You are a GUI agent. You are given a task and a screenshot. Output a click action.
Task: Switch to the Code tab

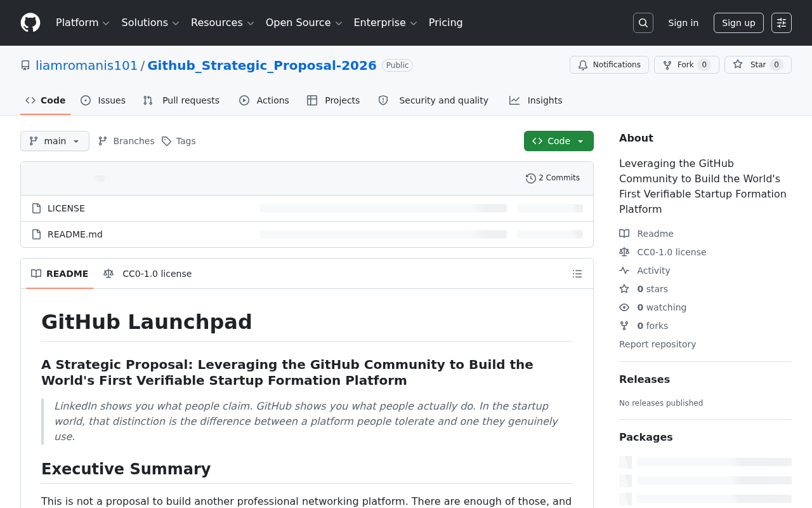pyautogui.click(x=46, y=100)
